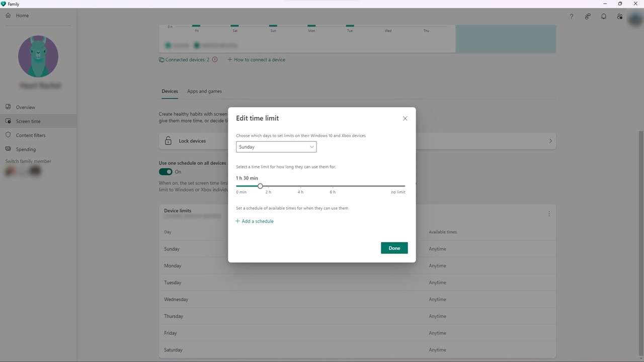Expand the Lock devices chevron arrow
Image resolution: width=644 pixels, height=362 pixels.
550,141
